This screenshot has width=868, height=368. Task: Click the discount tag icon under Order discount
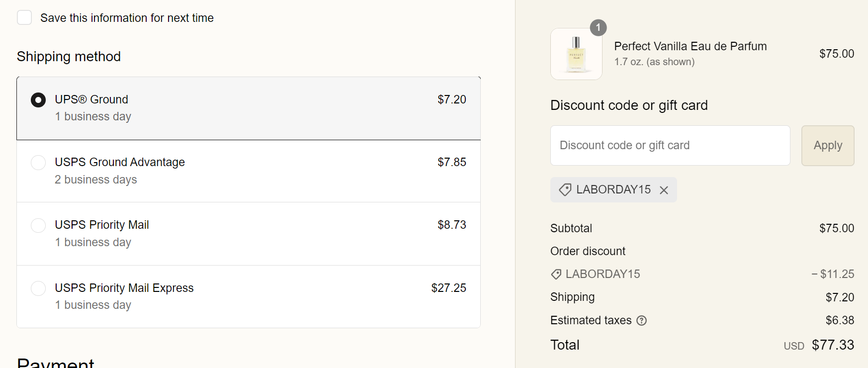click(556, 274)
